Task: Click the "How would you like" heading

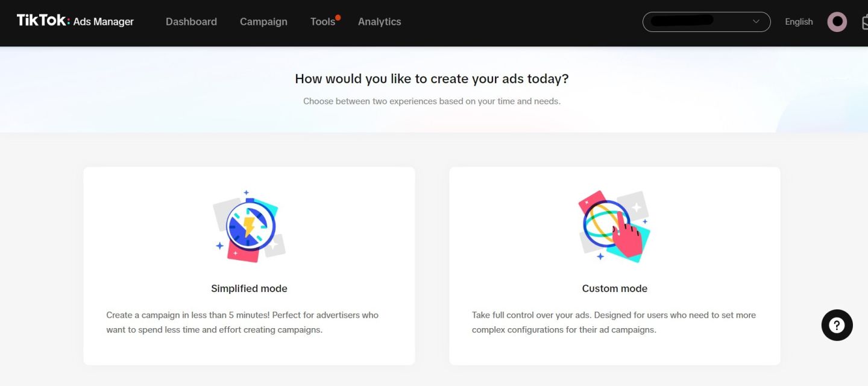Action: pos(432,78)
